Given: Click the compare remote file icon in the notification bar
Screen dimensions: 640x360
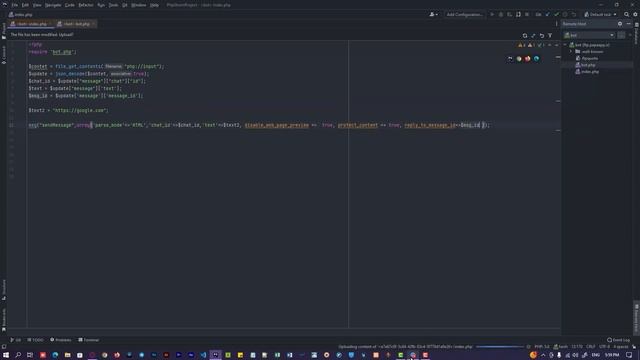Looking at the screenshot, I should coord(524,36).
